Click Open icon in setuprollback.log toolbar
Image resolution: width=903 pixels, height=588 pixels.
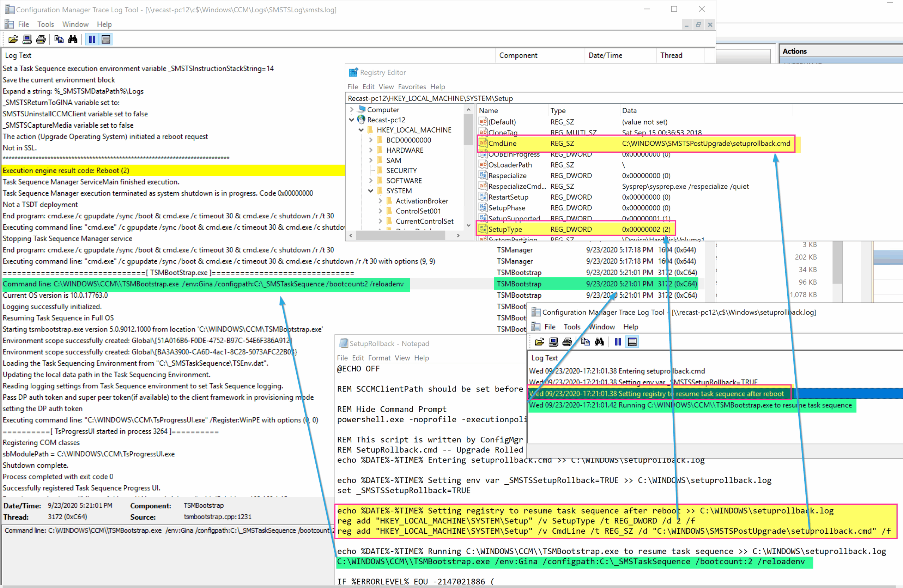pyautogui.click(x=539, y=342)
